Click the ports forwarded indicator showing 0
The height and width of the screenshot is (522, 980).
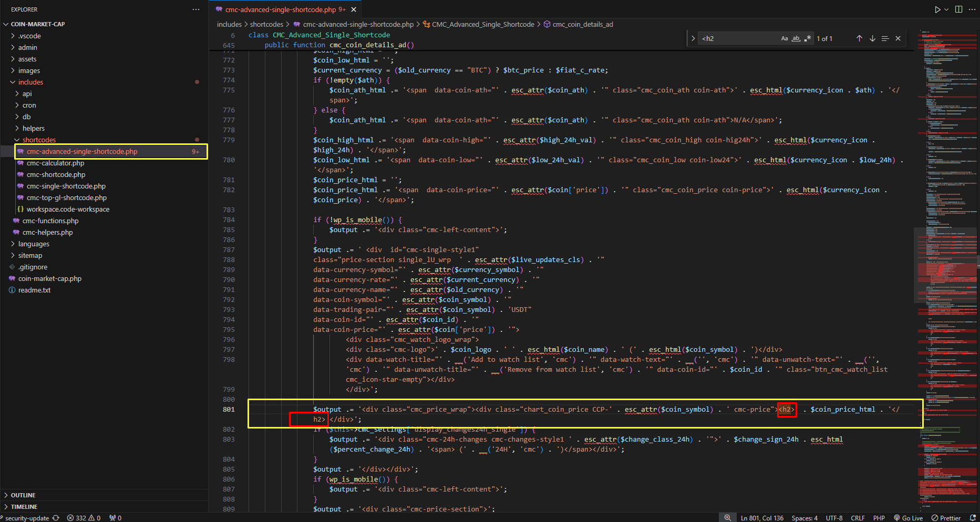coord(116,518)
